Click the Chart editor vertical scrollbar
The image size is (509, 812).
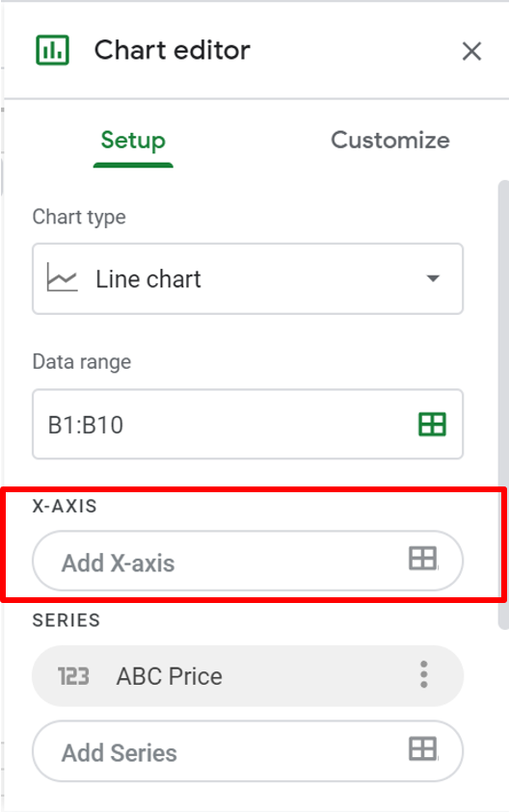pos(503,405)
